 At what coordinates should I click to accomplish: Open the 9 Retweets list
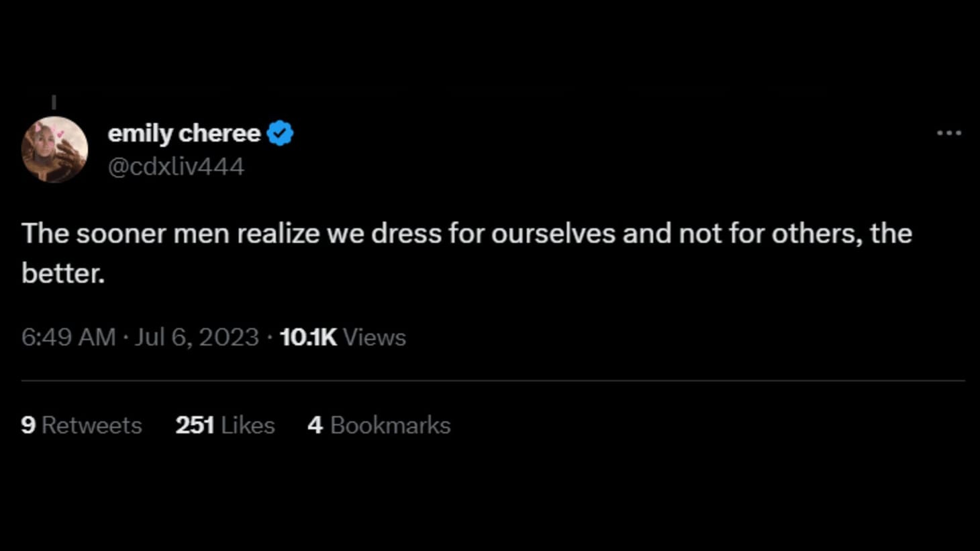tap(81, 425)
